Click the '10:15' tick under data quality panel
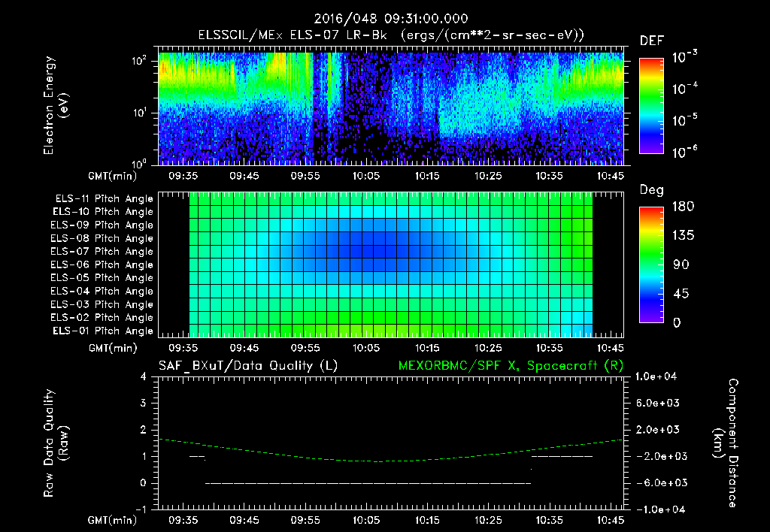Screen dimensions: 770x532 click(427, 520)
